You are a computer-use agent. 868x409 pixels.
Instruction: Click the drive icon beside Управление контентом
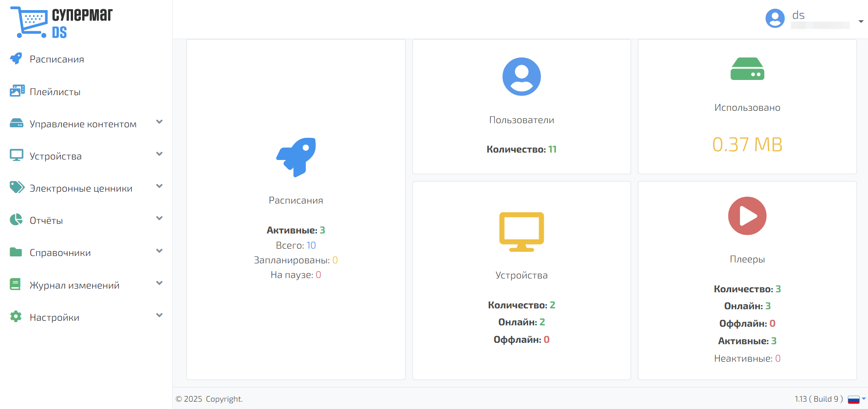(x=17, y=123)
